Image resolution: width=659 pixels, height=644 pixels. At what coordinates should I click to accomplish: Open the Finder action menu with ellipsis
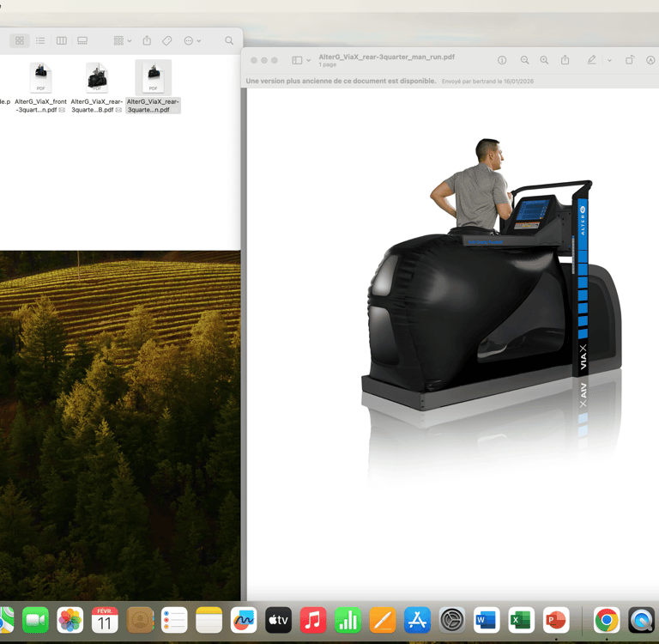tap(192, 40)
